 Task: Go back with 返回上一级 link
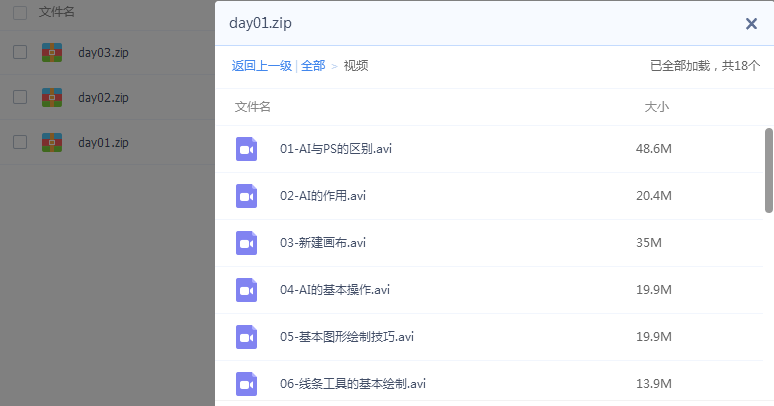tap(262, 66)
